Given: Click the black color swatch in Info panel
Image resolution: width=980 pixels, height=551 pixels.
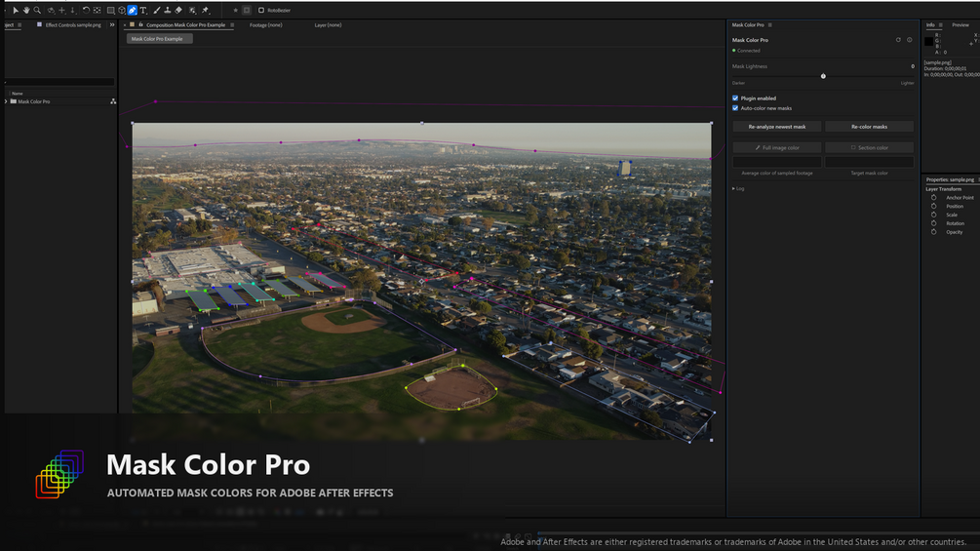Looking at the screenshot, I should coord(928,41).
